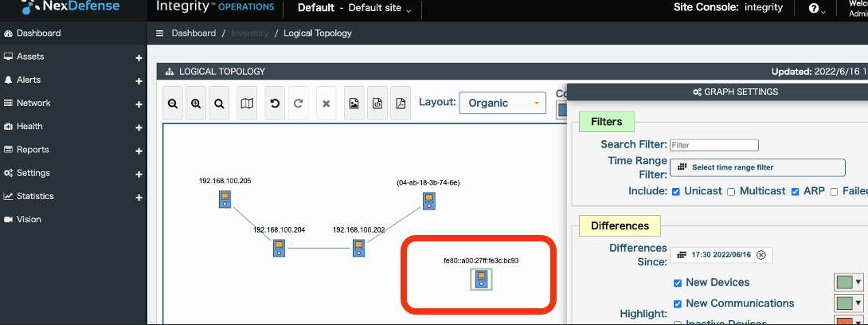Click the Dashboard breadcrumb link
The height and width of the screenshot is (325, 868).
[194, 33]
